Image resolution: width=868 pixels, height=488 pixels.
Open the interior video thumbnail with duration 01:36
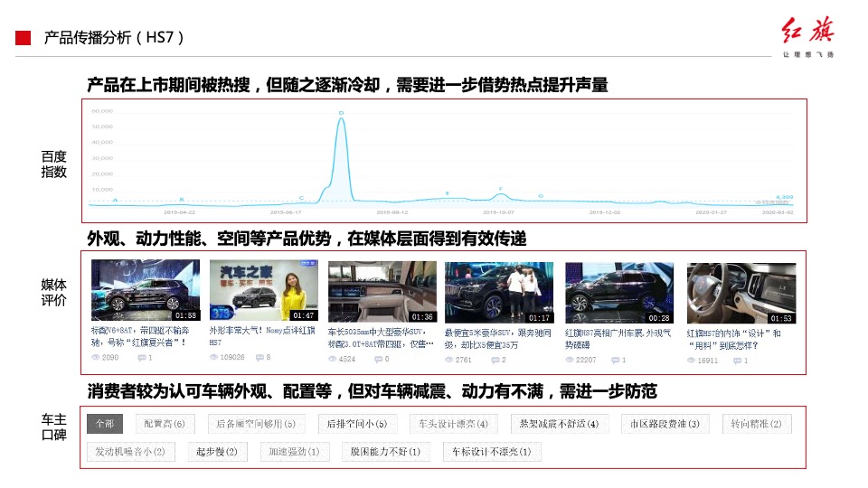[382, 292]
